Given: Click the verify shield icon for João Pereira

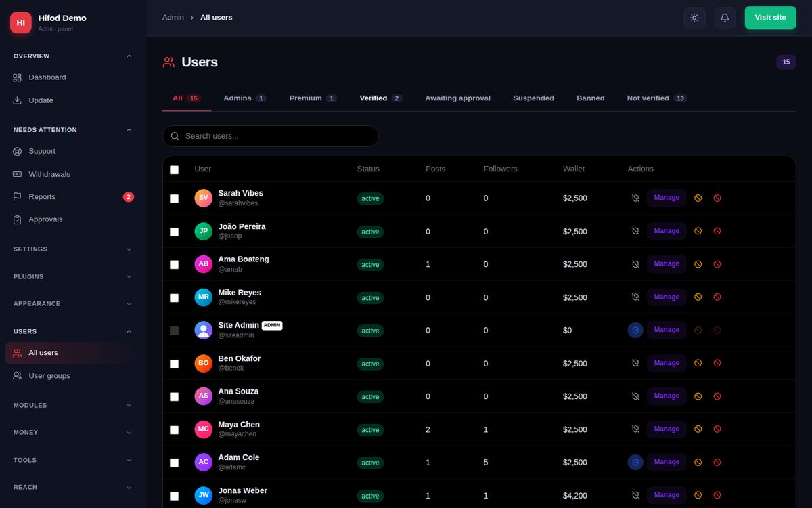Looking at the screenshot, I should [x=635, y=231].
